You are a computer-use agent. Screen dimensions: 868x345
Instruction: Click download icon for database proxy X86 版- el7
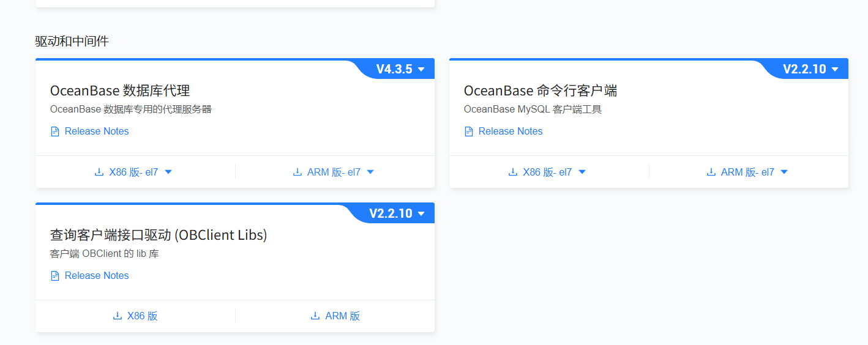99,172
